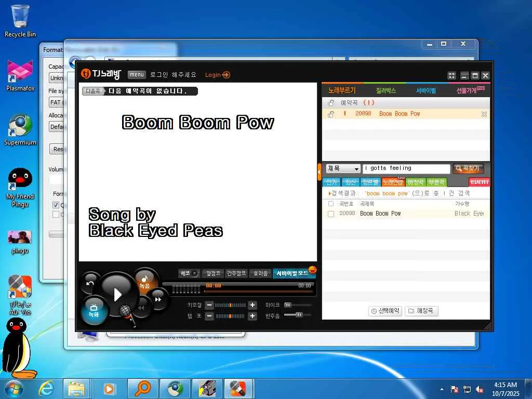Click the 절점프 verse jump button

click(213, 273)
